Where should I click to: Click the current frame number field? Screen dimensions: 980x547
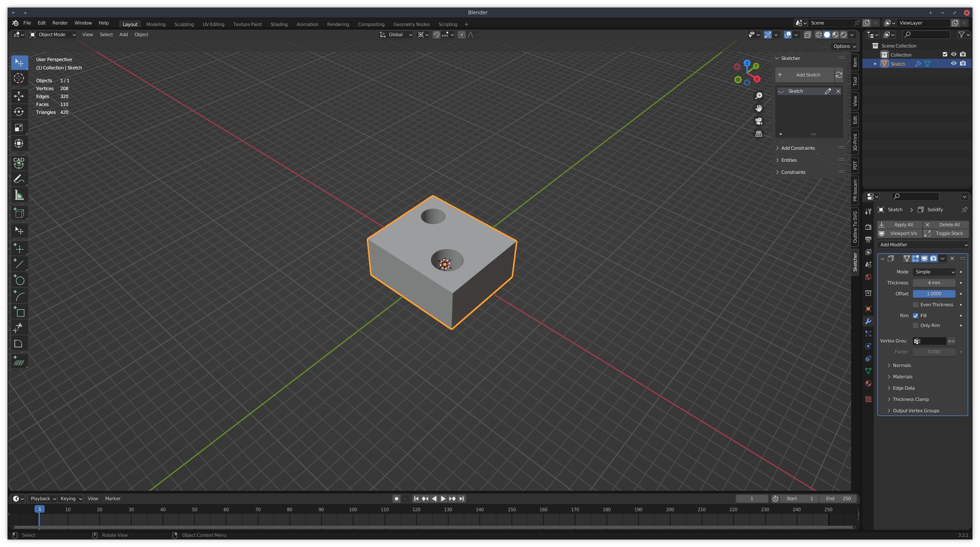click(x=751, y=498)
